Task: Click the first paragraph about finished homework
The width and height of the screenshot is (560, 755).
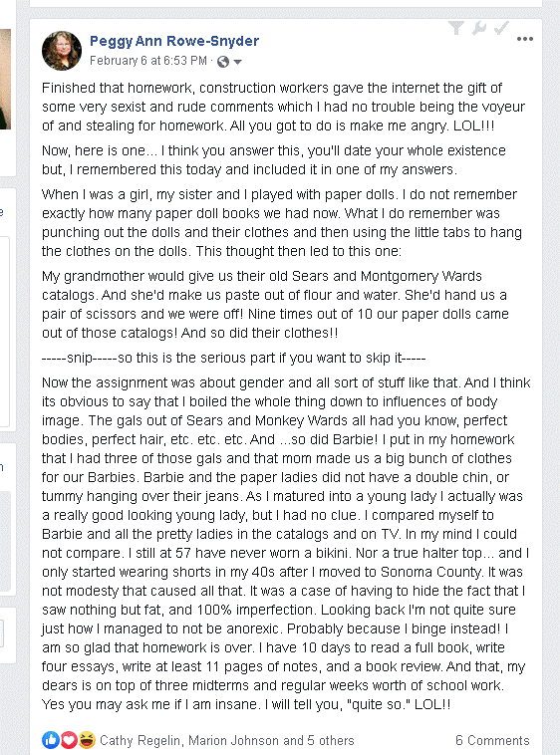Action: [283, 107]
